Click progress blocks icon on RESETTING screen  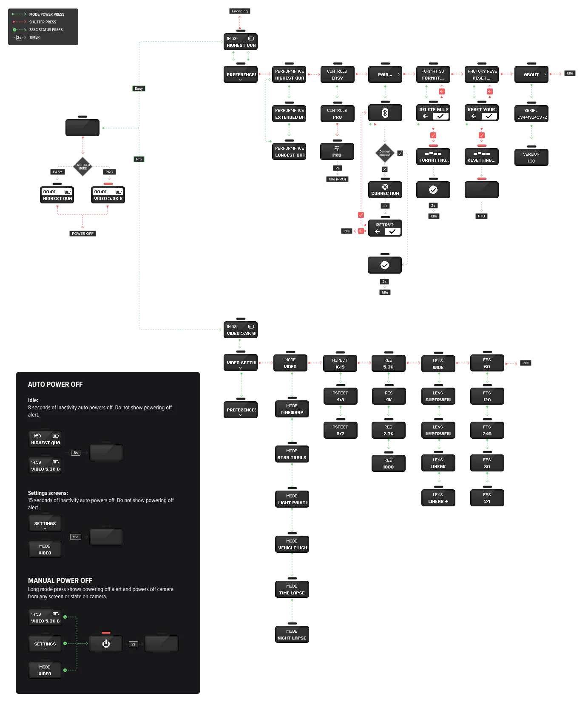pyautogui.click(x=481, y=153)
